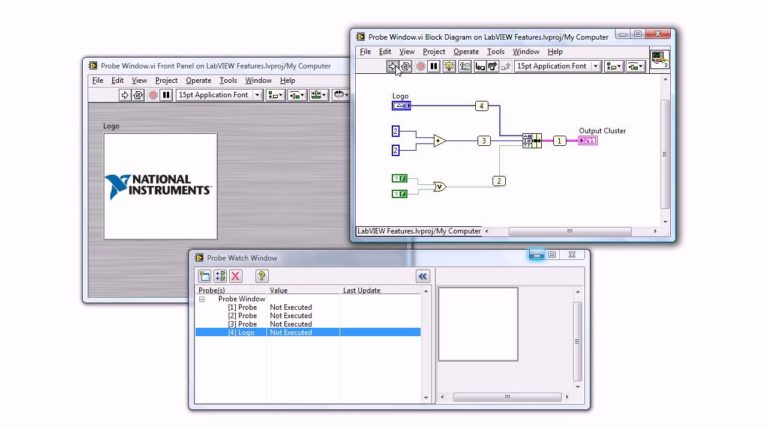Hide probe display with double-chevron button
Viewport: 768px width, 428px height.
(422, 276)
